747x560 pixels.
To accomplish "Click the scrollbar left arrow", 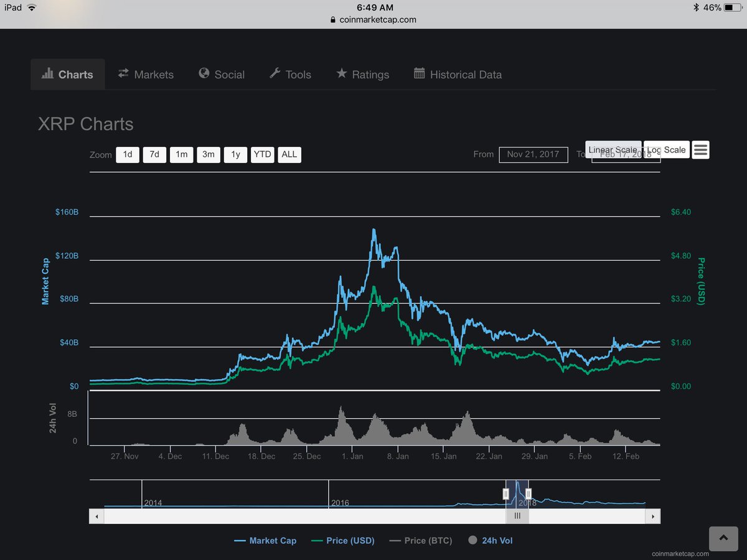I will pyautogui.click(x=96, y=516).
